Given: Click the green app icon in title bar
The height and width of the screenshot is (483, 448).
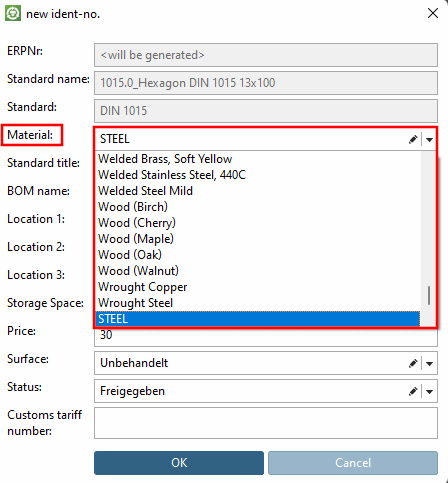Looking at the screenshot, I should click(13, 14).
